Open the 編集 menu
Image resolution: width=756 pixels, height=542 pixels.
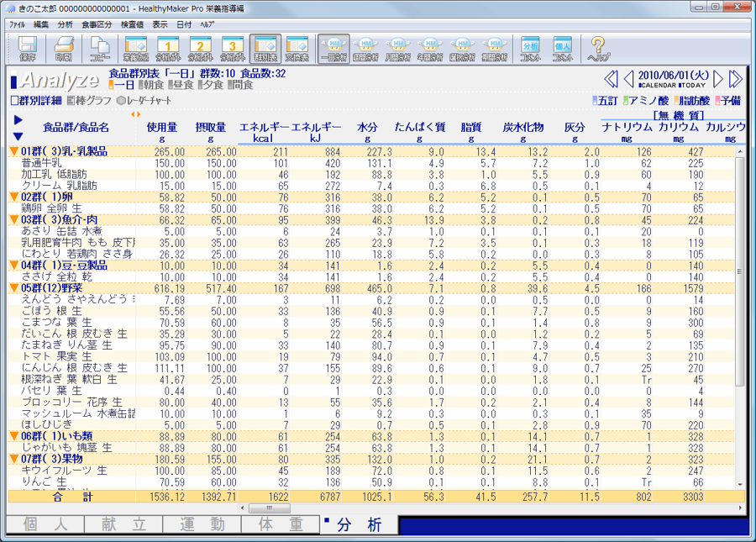[x=41, y=24]
